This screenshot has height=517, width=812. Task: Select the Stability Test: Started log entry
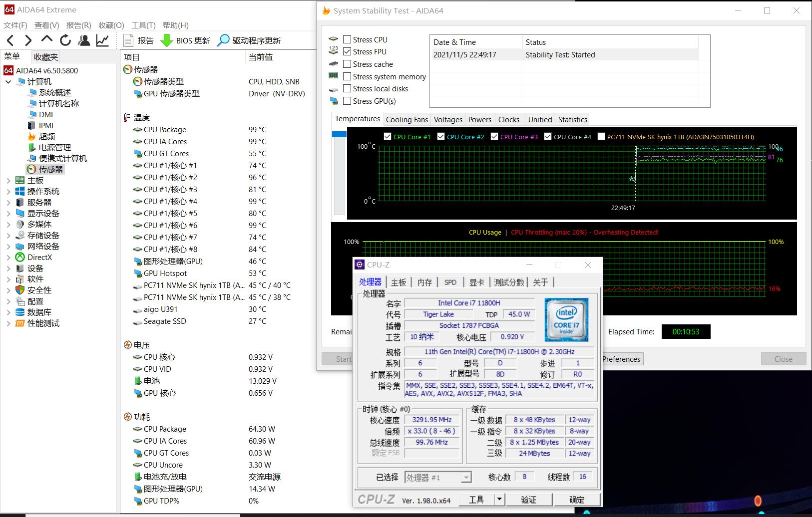[x=560, y=54]
